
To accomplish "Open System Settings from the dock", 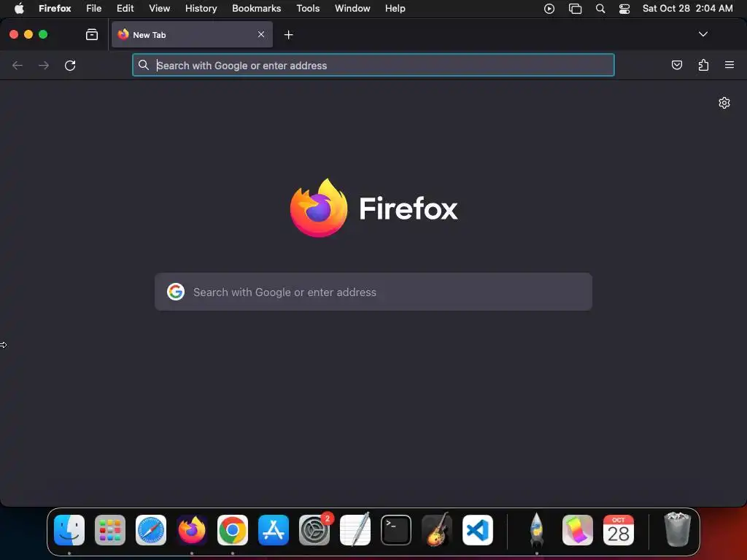I will point(314,530).
